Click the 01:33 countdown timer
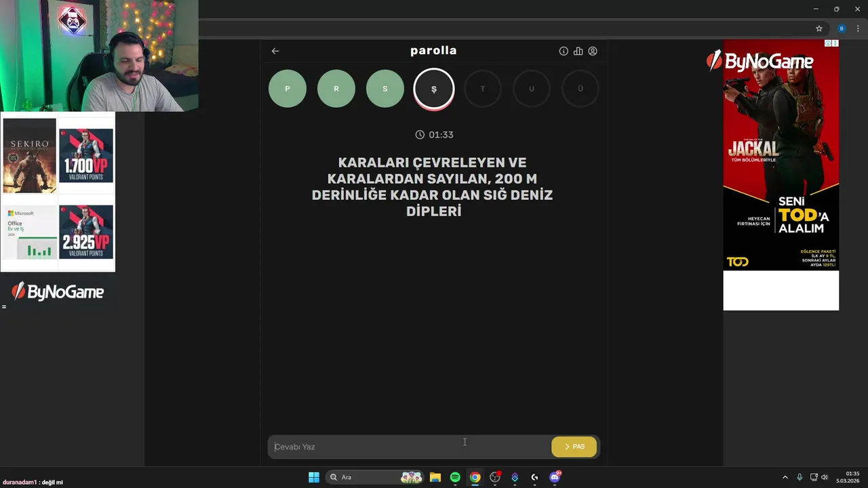The width and height of the screenshot is (868, 488). point(434,135)
